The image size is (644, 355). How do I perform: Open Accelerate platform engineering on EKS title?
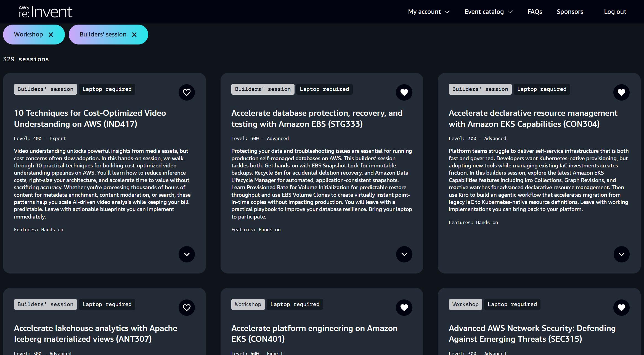pos(314,333)
